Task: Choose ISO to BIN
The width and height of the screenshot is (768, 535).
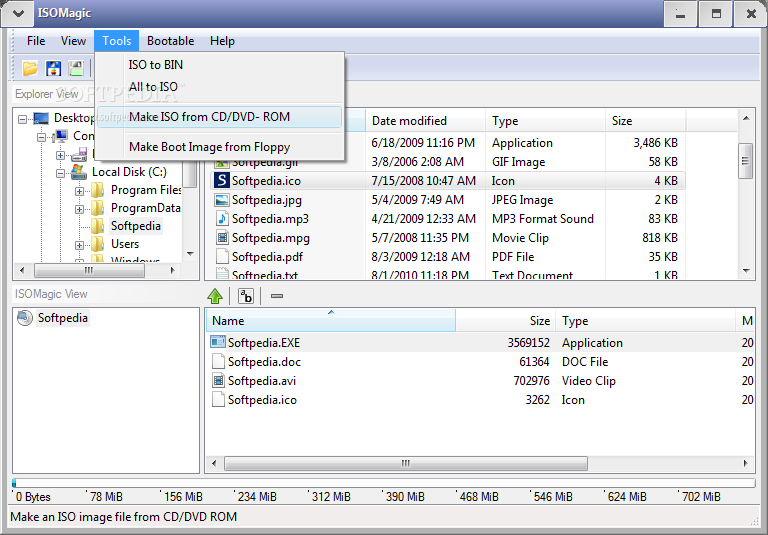Action: (219, 65)
